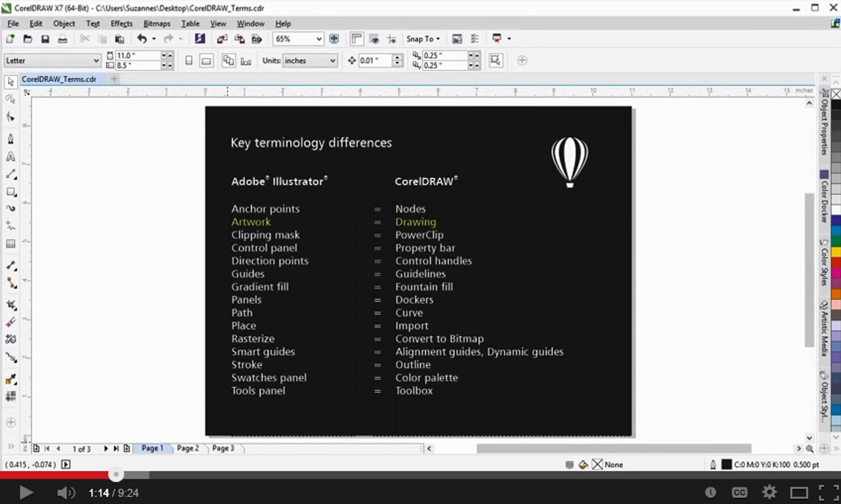Screen dimensions: 841x504
Task: Open the Effects menu
Action: 122,23
